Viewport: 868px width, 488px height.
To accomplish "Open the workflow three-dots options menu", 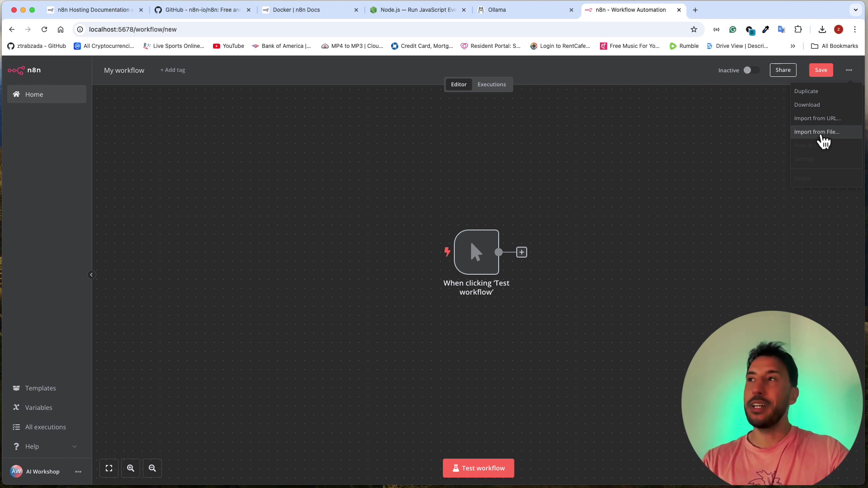I will click(849, 70).
